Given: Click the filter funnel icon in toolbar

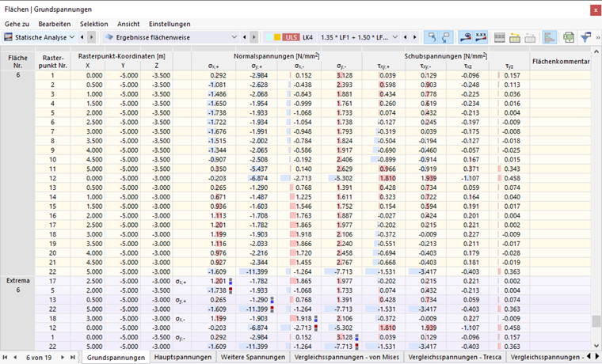Looking at the screenshot, I should pos(586,37).
